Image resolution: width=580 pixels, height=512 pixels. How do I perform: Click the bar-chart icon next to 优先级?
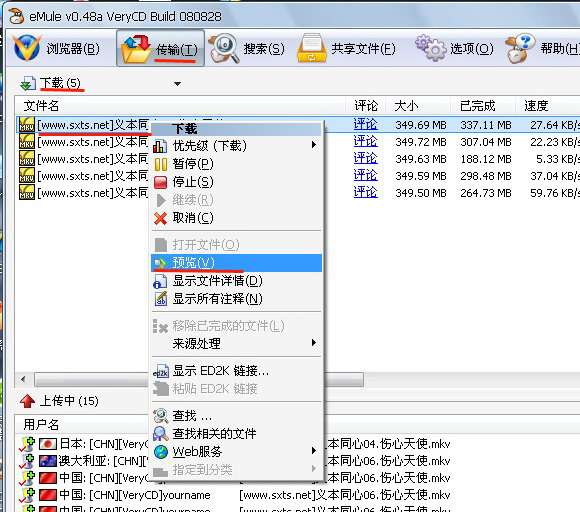tap(160, 146)
